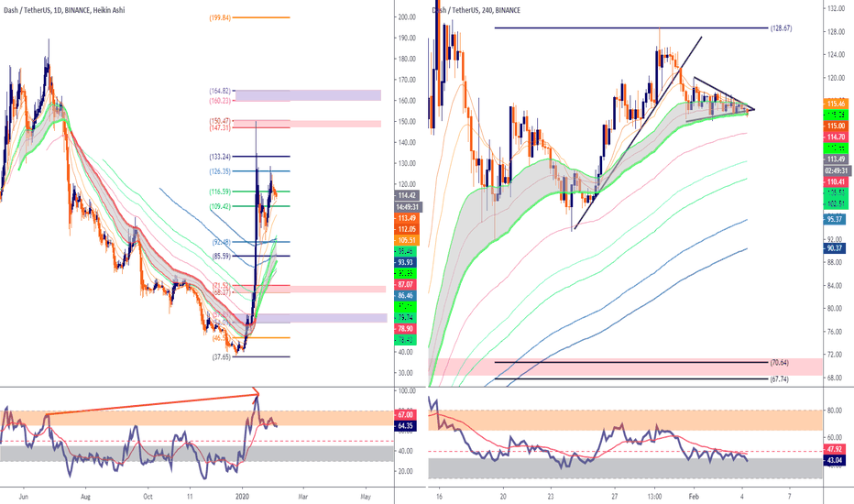Click the 27 date on 240 time axis
The image size is (854, 504).
click(x=614, y=497)
